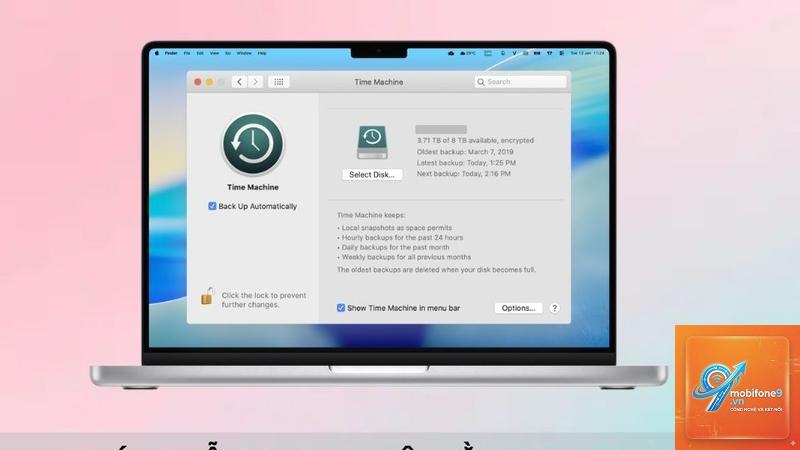Open the Wi-Fi status menu
Viewport: 800px width, 450px height.
tap(549, 53)
